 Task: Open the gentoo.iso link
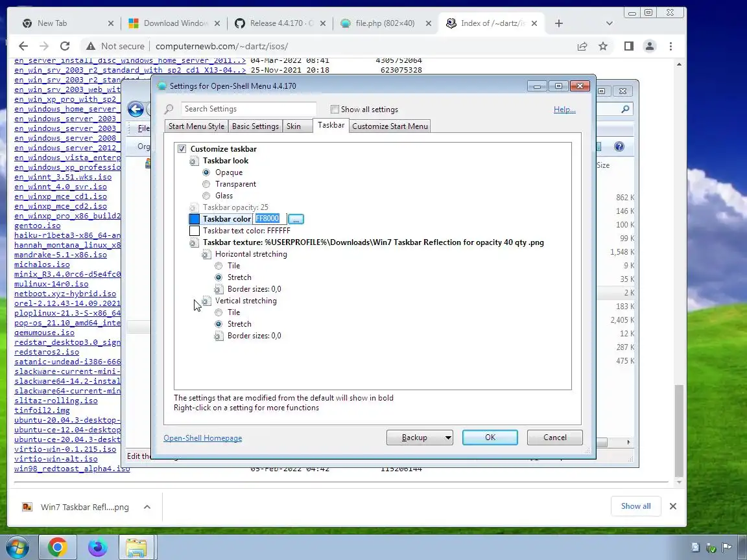pos(37,226)
